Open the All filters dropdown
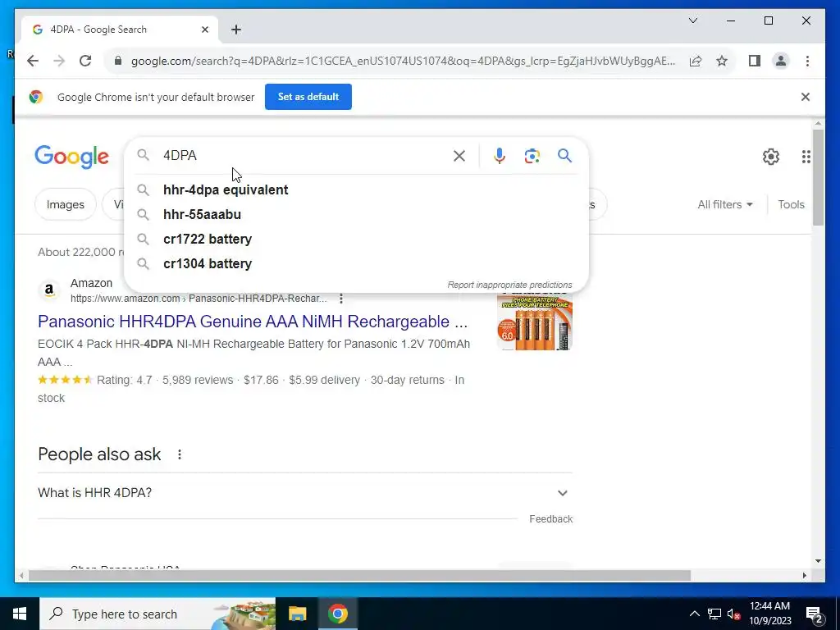840x630 pixels. point(725,204)
